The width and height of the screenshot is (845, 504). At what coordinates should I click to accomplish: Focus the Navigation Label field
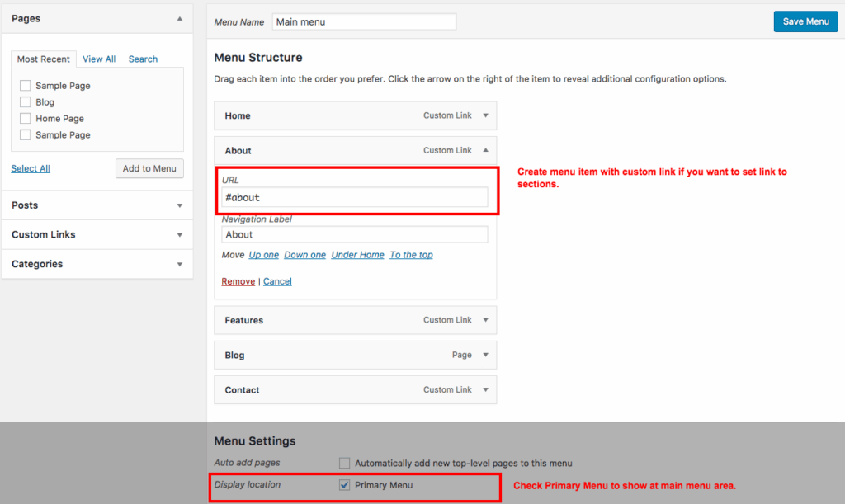pos(355,234)
